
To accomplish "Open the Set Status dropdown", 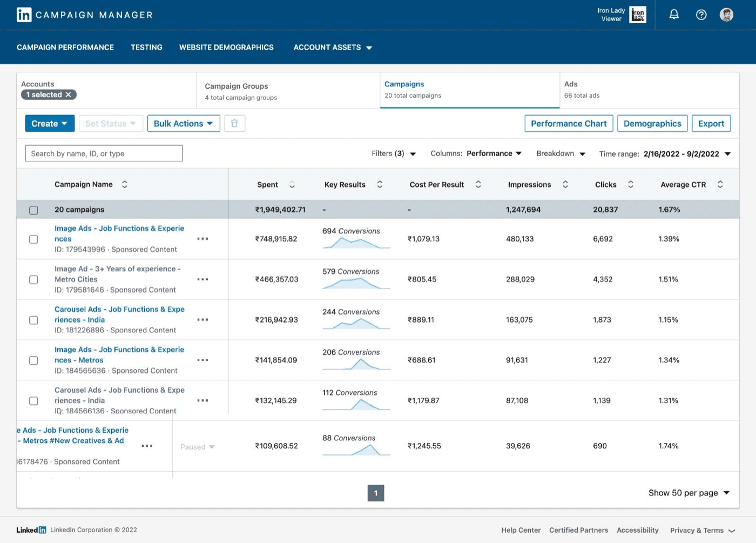I will pyautogui.click(x=111, y=123).
